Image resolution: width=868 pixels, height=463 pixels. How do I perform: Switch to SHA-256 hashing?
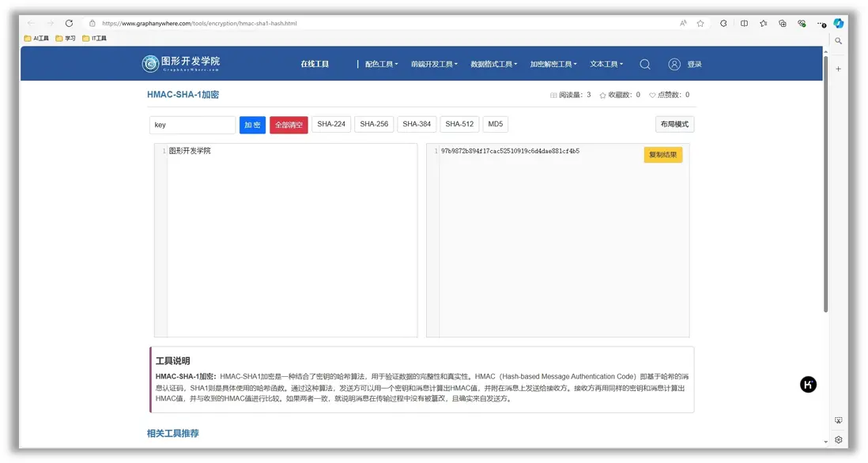[x=374, y=124]
